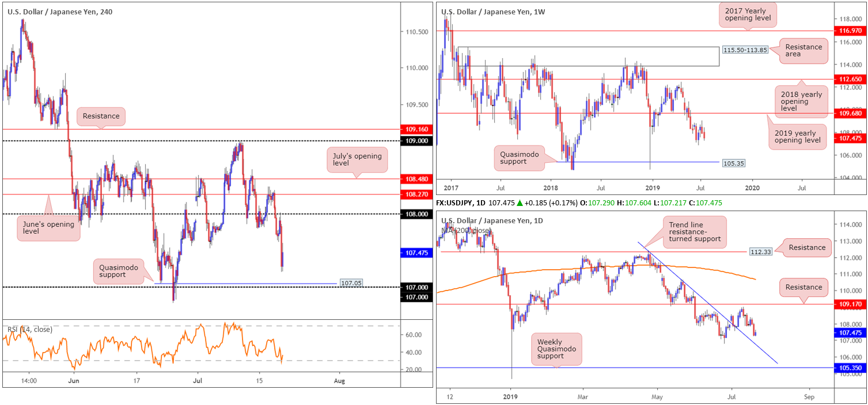Click the 'Jun' date on the 240 chart time axis
The image size is (868, 405).
tap(73, 380)
